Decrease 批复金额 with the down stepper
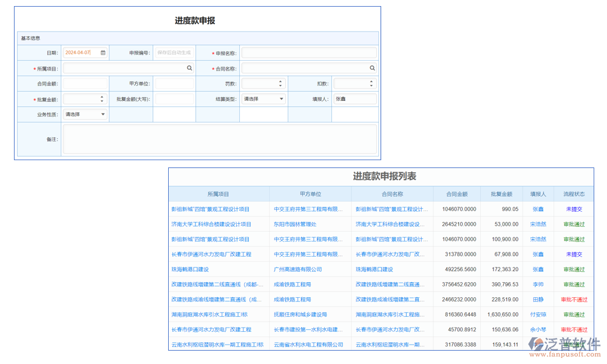 pyautogui.click(x=101, y=101)
